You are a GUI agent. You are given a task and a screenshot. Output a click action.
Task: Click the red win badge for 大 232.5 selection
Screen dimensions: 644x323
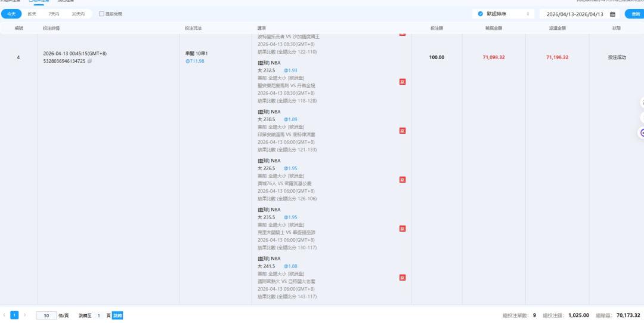tap(402, 82)
